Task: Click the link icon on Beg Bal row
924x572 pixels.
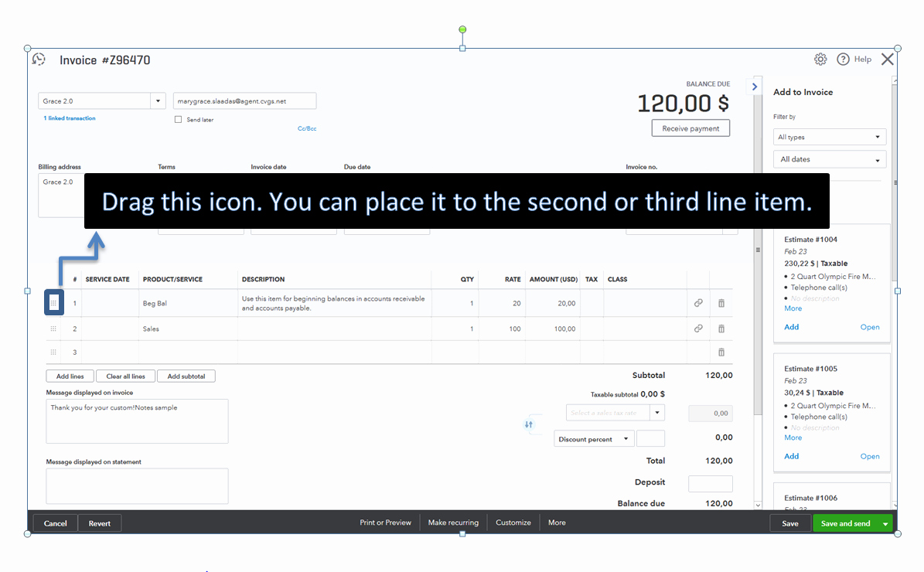Action: [x=698, y=303]
